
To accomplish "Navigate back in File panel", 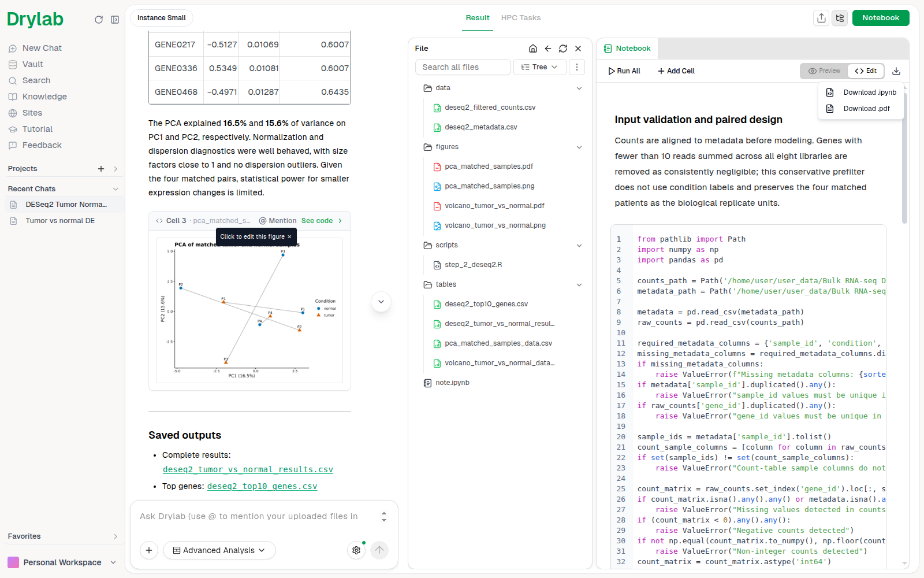I will tap(548, 49).
